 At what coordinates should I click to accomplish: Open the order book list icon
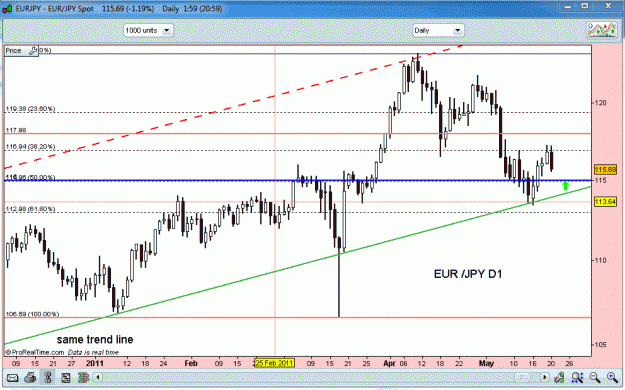66,377
